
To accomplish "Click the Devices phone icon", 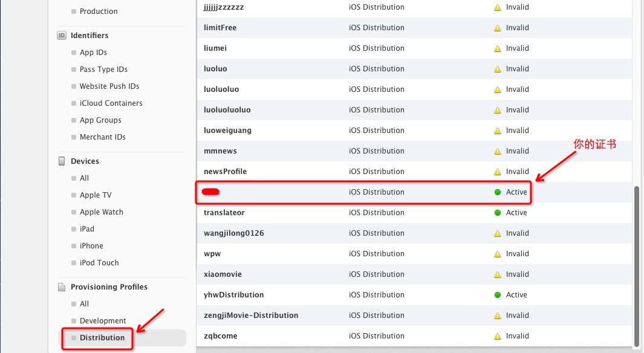I will coord(62,161).
